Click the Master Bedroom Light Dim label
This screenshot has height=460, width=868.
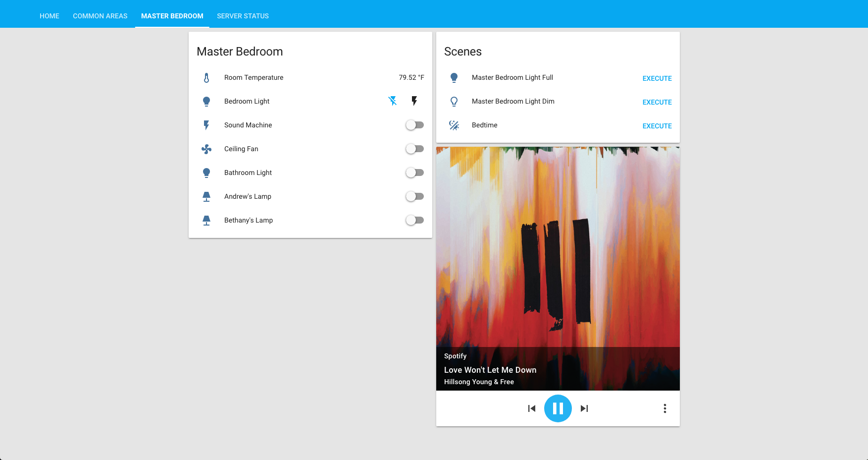[x=513, y=101]
